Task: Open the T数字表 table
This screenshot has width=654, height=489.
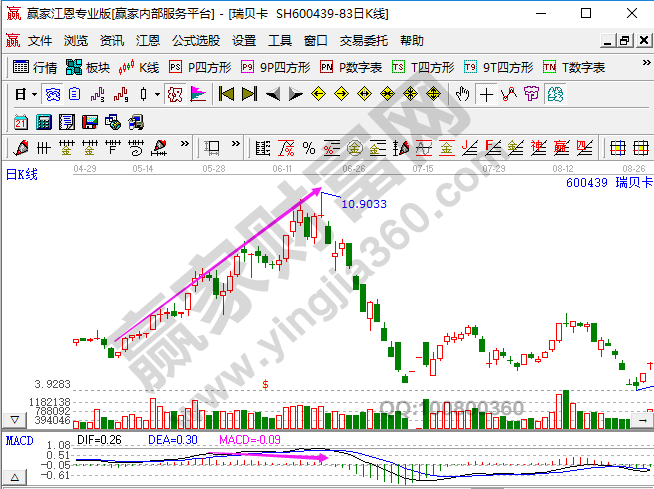Action: (x=574, y=67)
